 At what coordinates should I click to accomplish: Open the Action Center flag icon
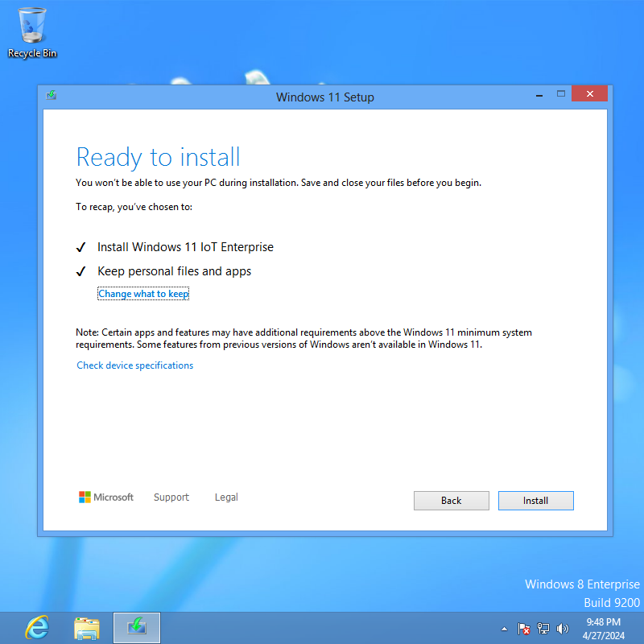click(524, 629)
